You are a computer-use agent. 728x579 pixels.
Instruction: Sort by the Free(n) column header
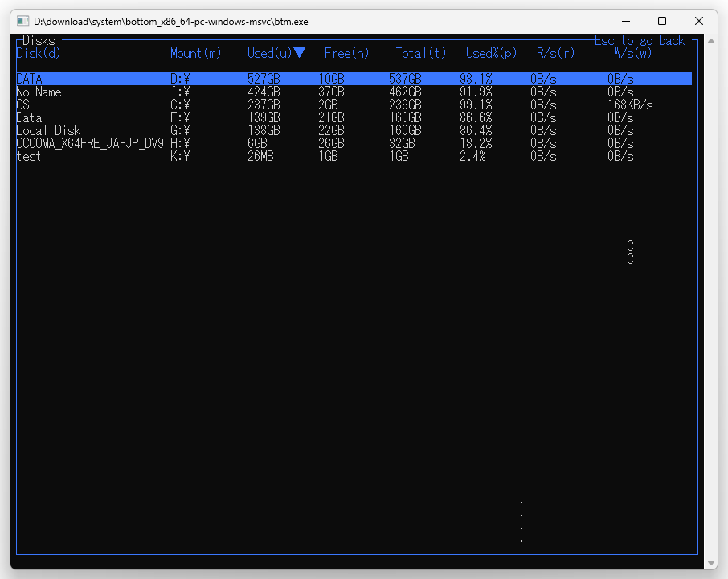pyautogui.click(x=346, y=53)
